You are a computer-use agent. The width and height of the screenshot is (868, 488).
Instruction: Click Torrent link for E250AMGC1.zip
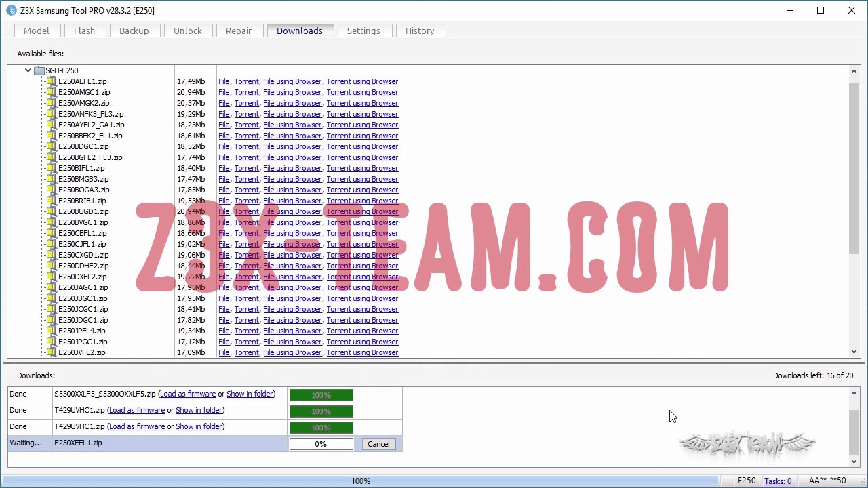click(x=246, y=92)
